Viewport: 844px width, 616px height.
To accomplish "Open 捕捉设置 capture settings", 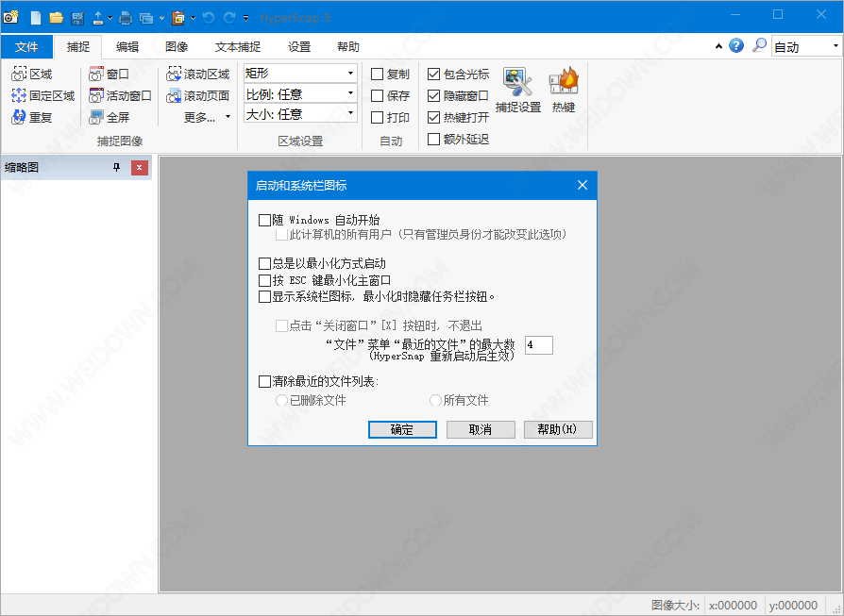I will point(517,91).
